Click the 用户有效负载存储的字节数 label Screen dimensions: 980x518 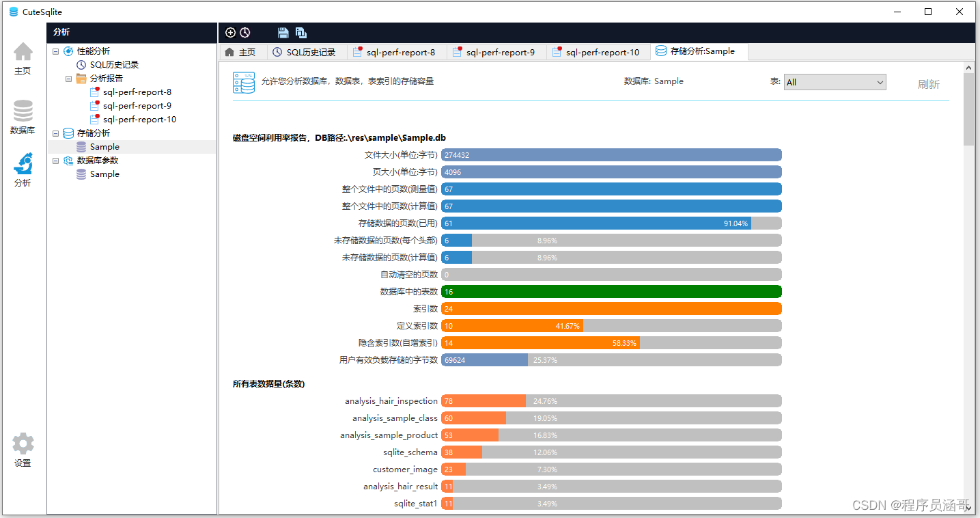(389, 360)
